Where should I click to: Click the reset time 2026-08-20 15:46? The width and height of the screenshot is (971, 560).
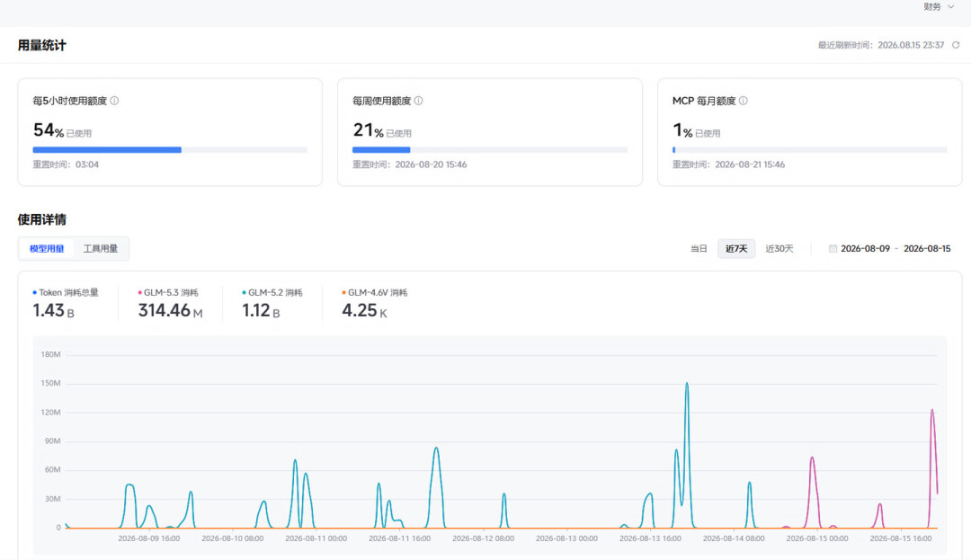[431, 164]
